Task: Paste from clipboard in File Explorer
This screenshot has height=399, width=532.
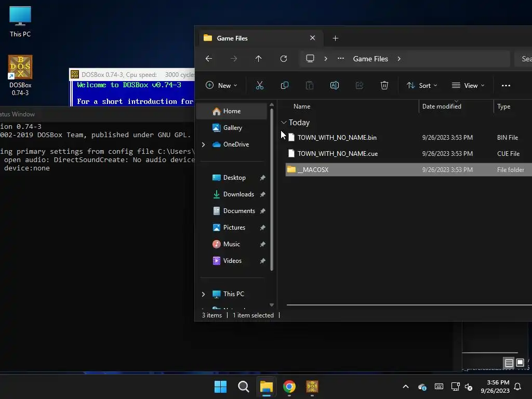Action: [x=310, y=86]
